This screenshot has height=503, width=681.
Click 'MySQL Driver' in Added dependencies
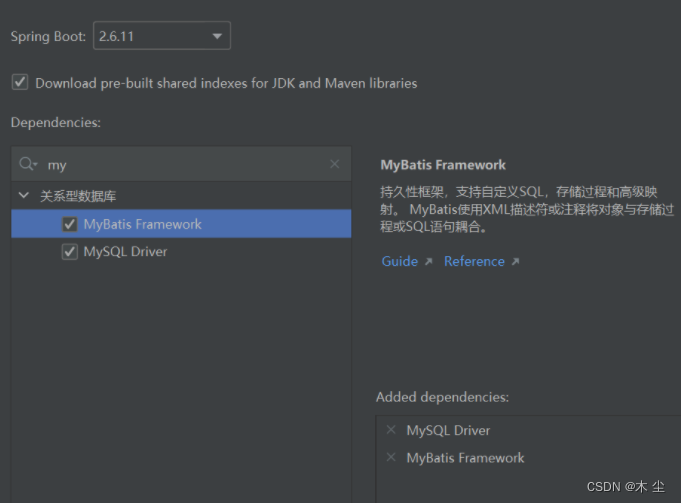click(448, 430)
